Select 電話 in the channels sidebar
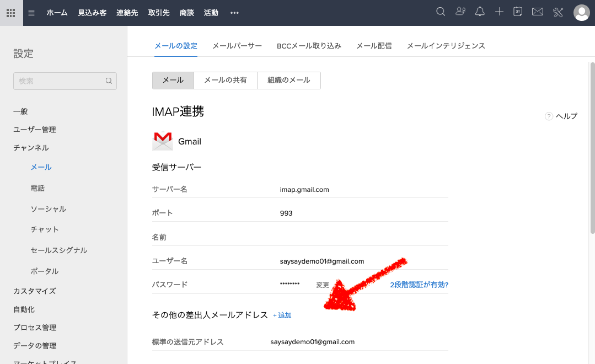595x364 pixels. (37, 188)
